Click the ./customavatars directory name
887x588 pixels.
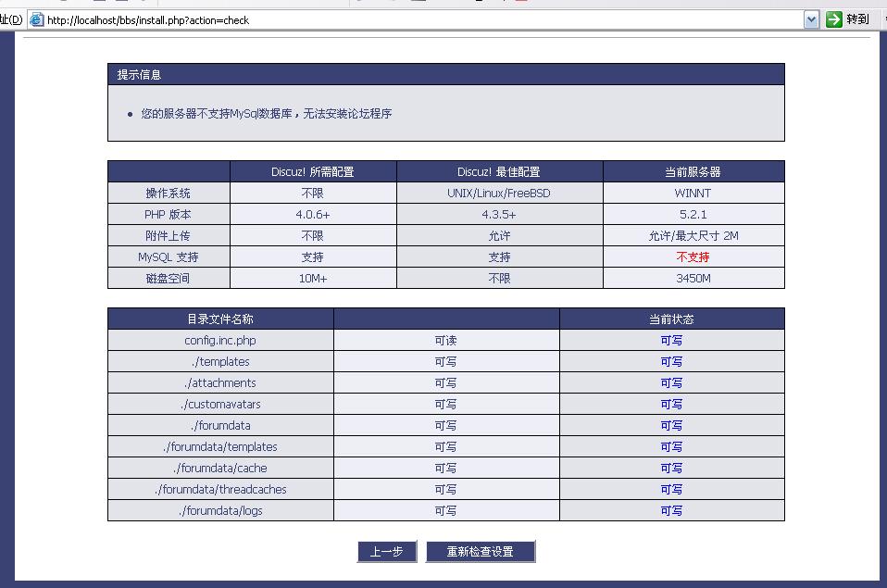220,404
